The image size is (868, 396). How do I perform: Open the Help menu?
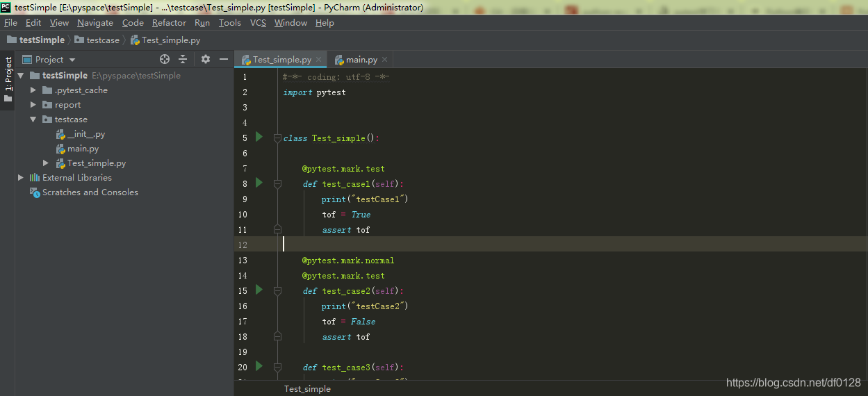[325, 23]
